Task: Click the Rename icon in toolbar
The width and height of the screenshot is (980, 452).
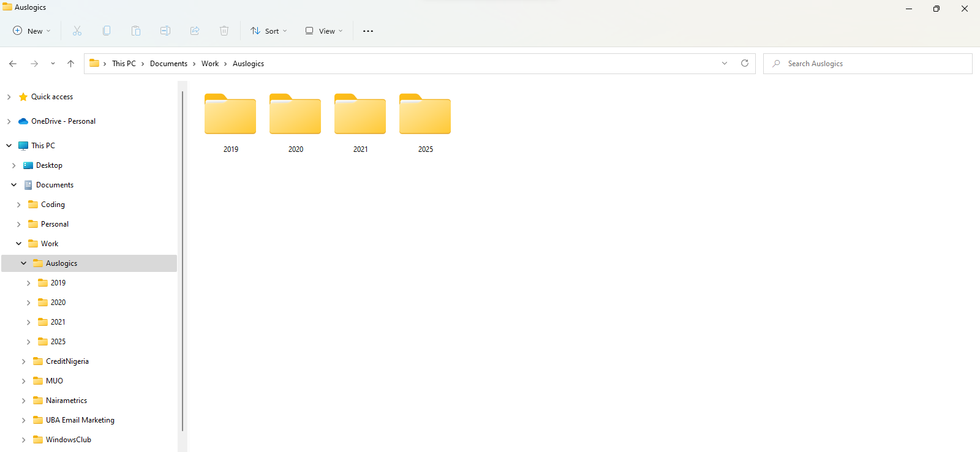Action: [165, 31]
